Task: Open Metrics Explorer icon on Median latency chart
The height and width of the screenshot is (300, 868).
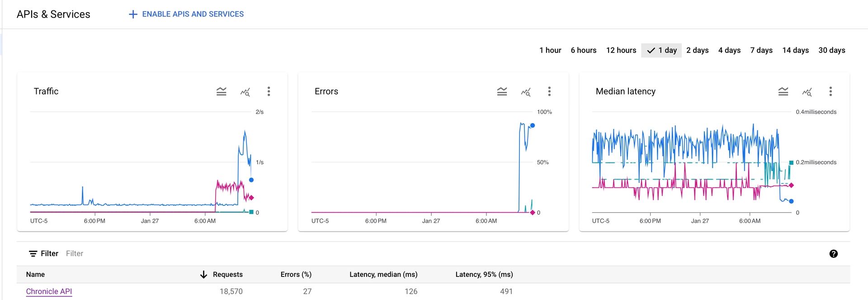Action: [x=807, y=92]
